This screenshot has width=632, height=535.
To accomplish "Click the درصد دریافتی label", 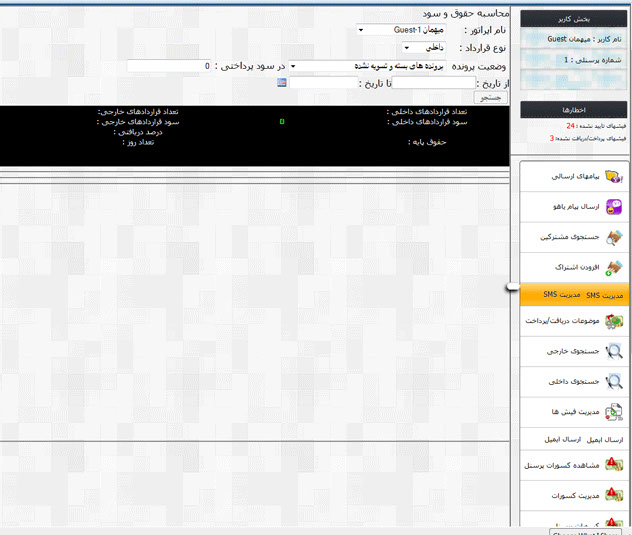I will click(138, 132).
